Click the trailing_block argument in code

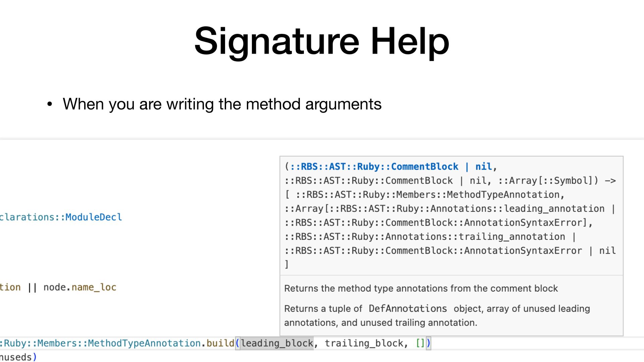(364, 343)
